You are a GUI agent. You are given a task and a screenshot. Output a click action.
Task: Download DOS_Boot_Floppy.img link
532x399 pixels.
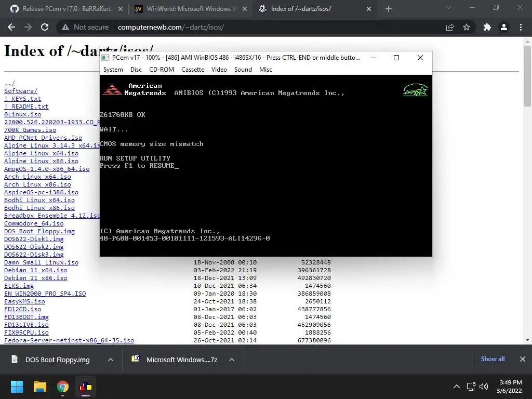click(39, 231)
